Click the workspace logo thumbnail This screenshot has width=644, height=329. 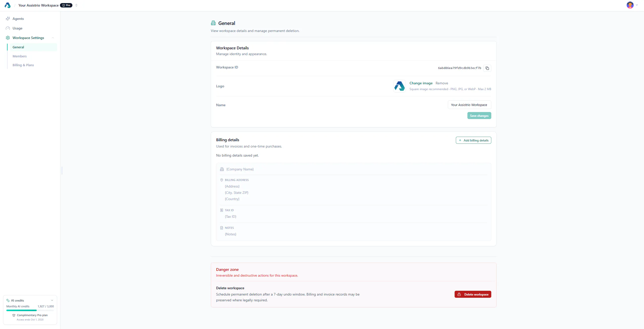pyautogui.click(x=399, y=86)
